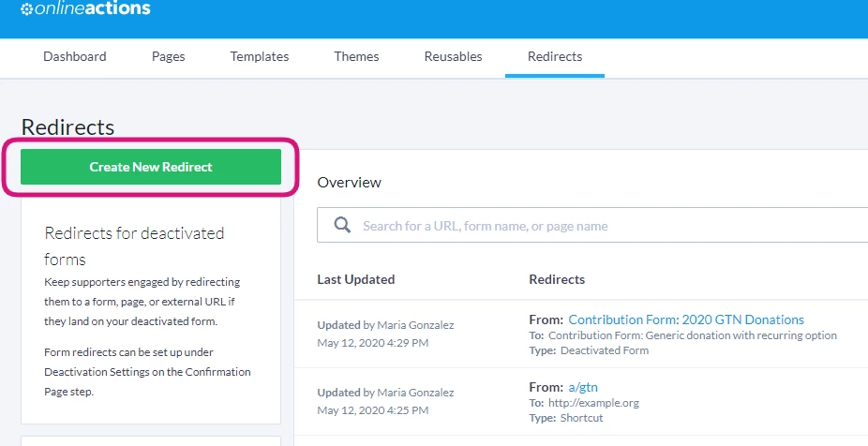Click Create New Redirect button
The height and width of the screenshot is (446, 868).
[151, 167]
